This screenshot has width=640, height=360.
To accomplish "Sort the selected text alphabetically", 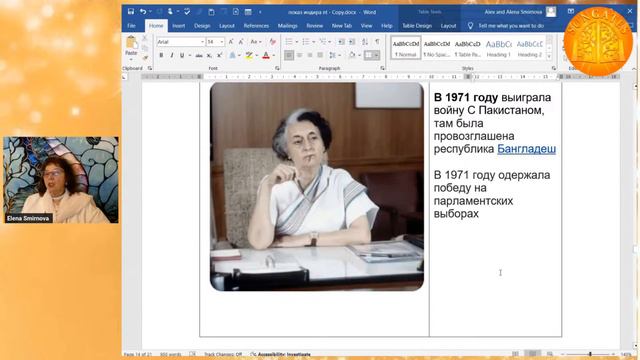I will click(x=365, y=42).
